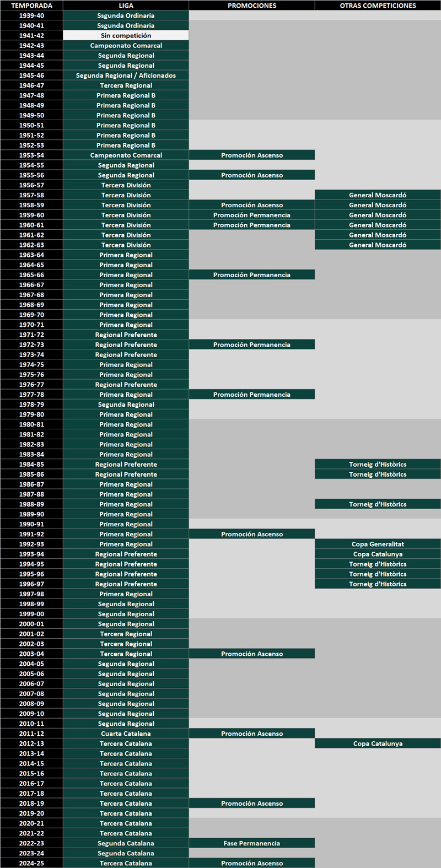Select Promoción Permanencia for season 1965-66
The height and width of the screenshot is (868, 441).
[x=252, y=275]
